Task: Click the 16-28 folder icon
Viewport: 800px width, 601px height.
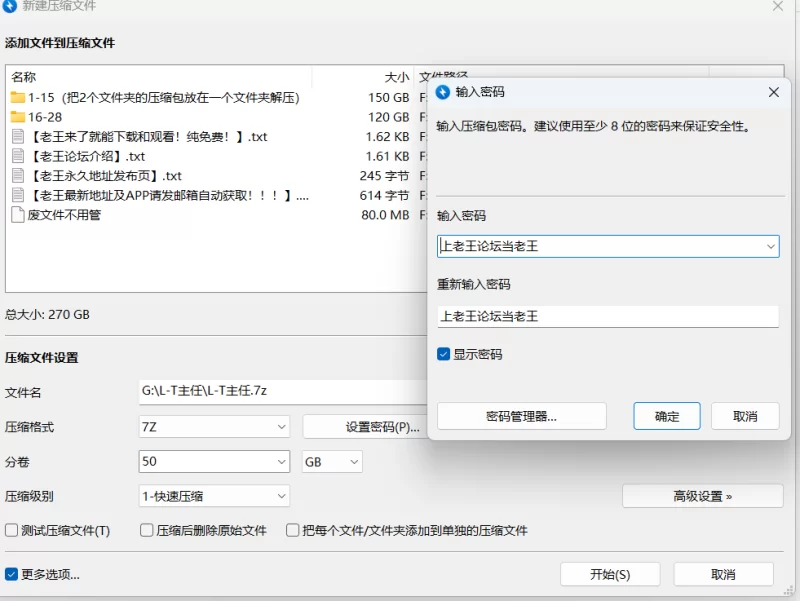Action: click(x=17, y=117)
